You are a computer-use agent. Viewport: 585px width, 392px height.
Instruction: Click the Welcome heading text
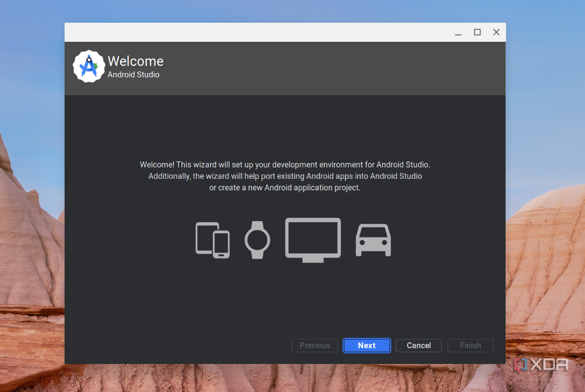pyautogui.click(x=136, y=61)
